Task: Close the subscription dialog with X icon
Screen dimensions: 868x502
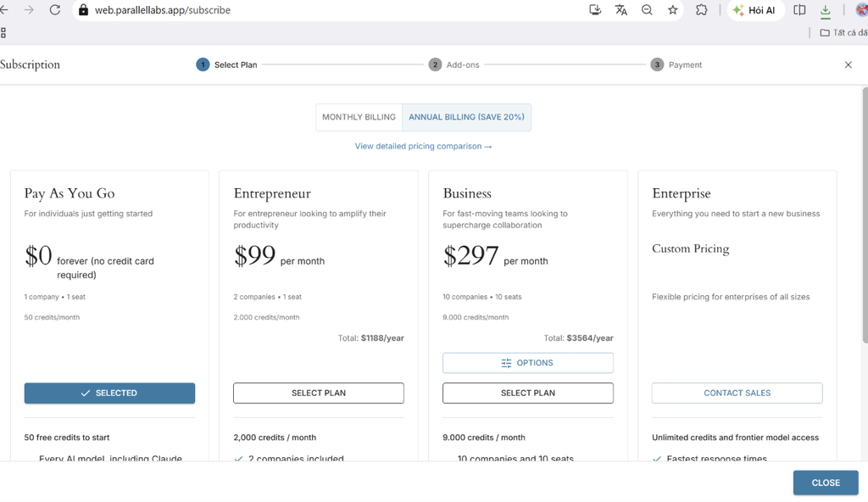Action: [x=848, y=64]
